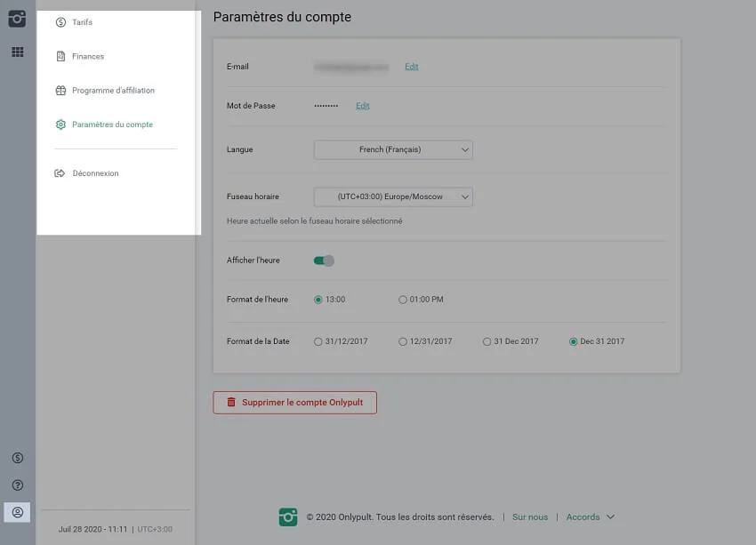The width and height of the screenshot is (756, 545).
Task: Open the Langue dropdown
Action: (x=393, y=150)
